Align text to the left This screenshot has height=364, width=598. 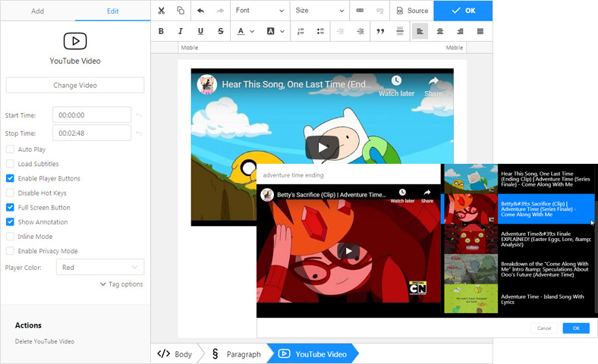pos(420,31)
